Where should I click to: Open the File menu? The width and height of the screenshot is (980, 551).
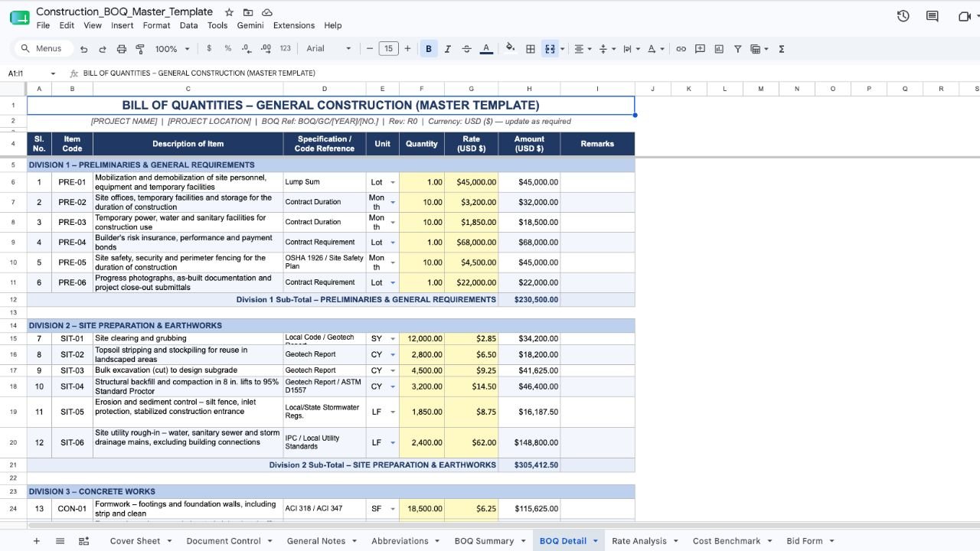(x=43, y=25)
